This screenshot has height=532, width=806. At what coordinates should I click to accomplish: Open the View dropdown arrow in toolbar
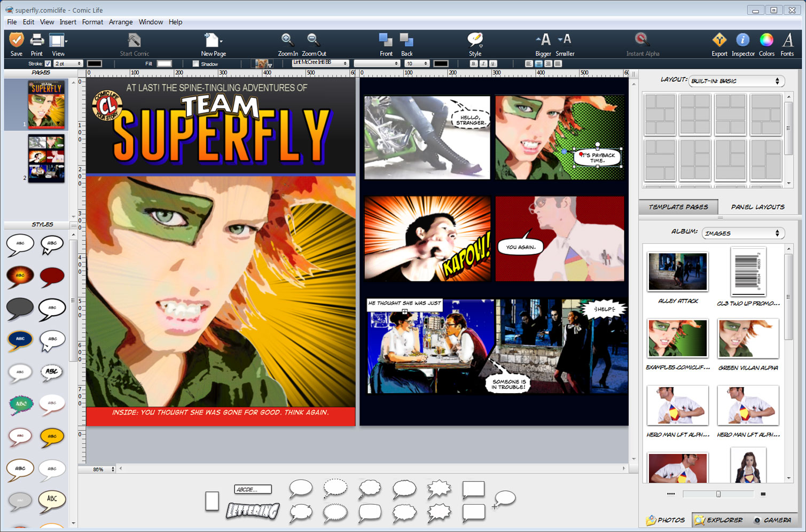pyautogui.click(x=66, y=41)
